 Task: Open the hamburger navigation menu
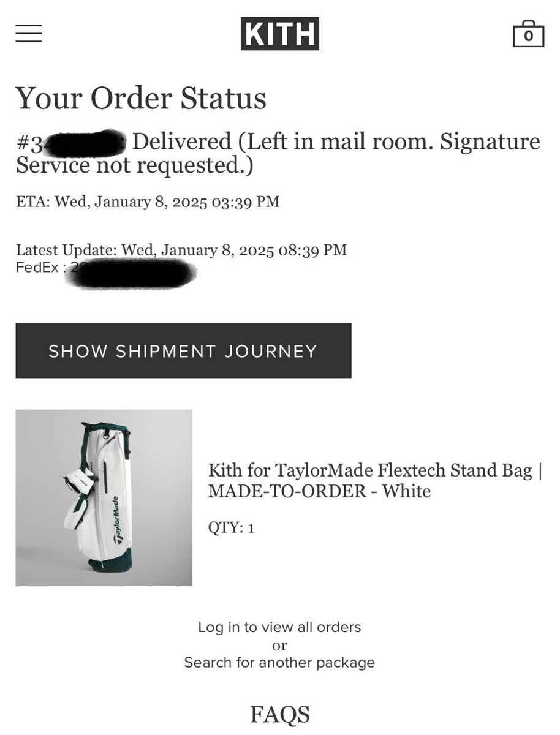(x=28, y=33)
